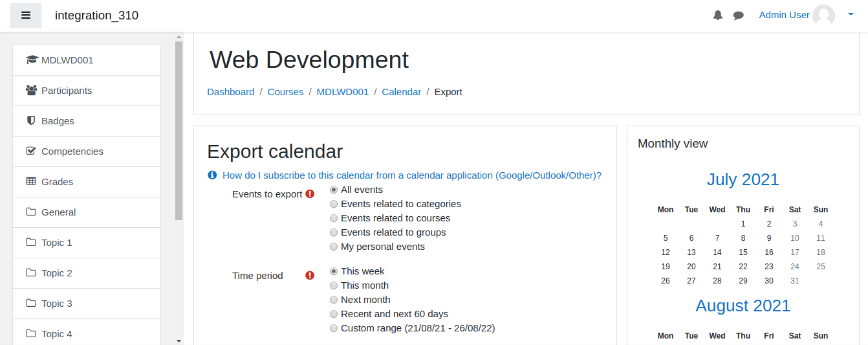Click required icon beside Events to export
Image resolution: width=868 pixels, height=345 pixels.
click(x=310, y=194)
